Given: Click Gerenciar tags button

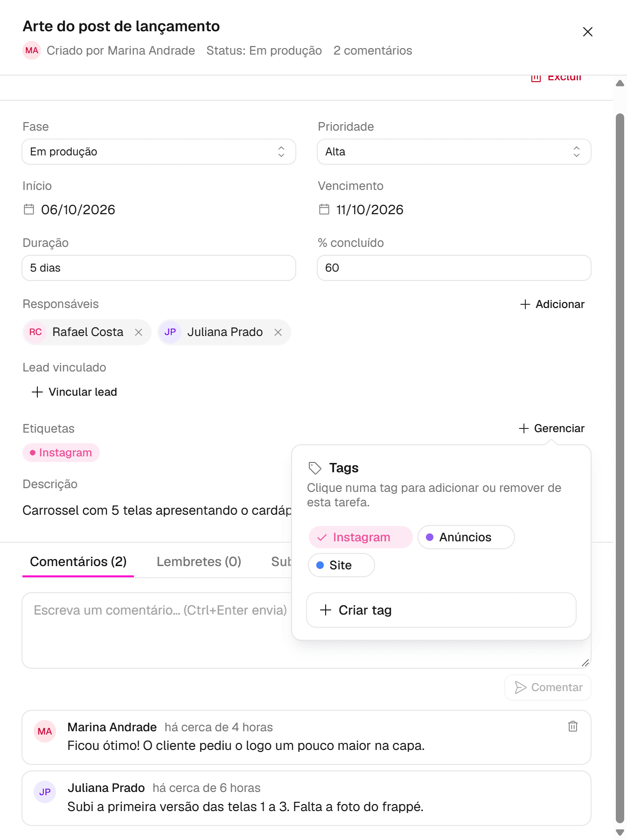Looking at the screenshot, I should coord(552,428).
